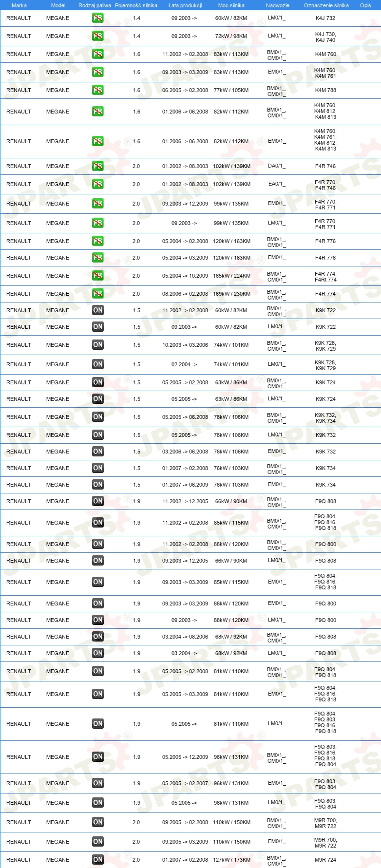Click the 169kW / 230KM power cell
Screen dimensions: 381x868
[x=231, y=294]
